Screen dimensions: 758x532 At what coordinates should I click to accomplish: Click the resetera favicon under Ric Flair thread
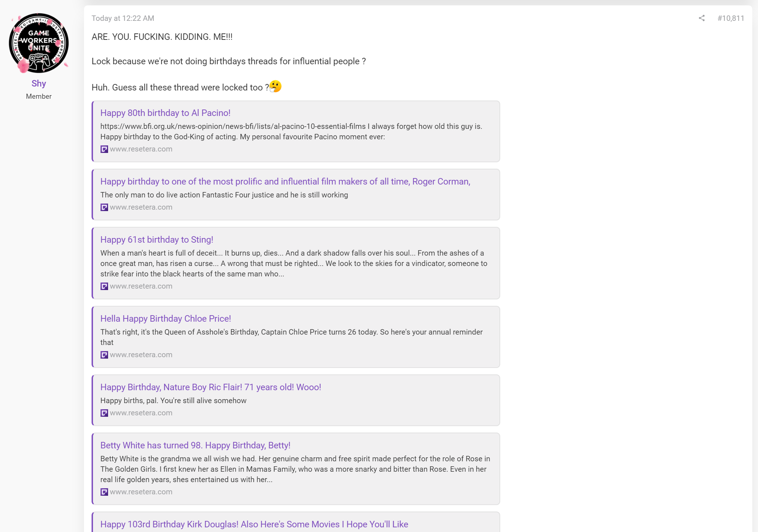[104, 413]
